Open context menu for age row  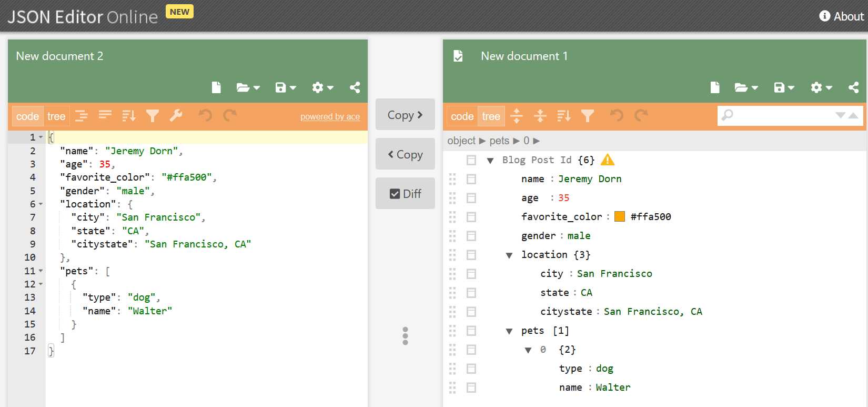click(x=471, y=198)
